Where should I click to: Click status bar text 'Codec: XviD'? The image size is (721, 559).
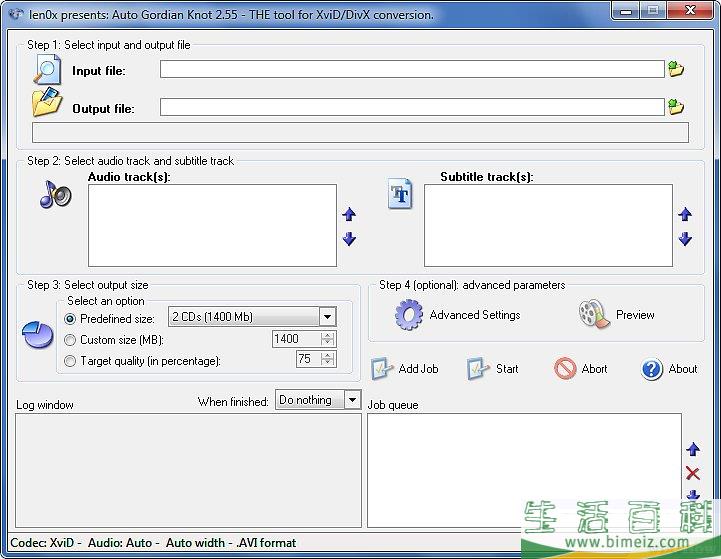[x=42, y=543]
